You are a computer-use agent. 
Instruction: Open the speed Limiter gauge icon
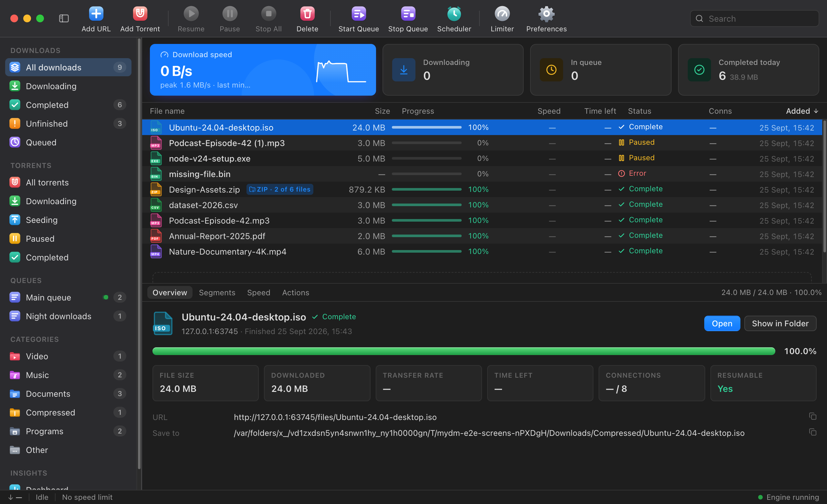(x=502, y=14)
